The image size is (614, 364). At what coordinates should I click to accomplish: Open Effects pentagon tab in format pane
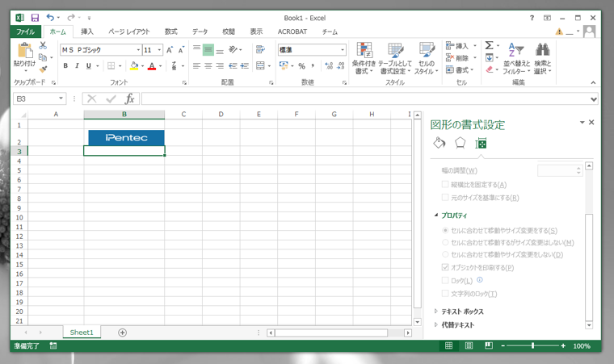point(460,143)
